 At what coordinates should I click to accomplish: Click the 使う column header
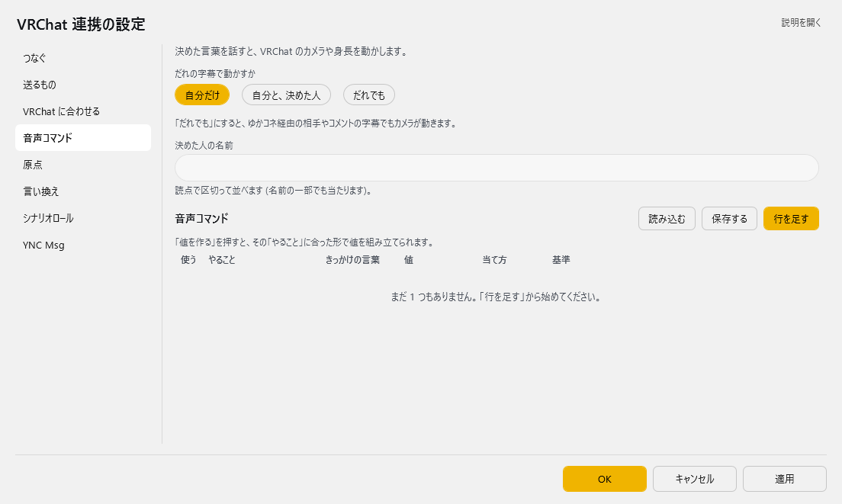point(188,260)
